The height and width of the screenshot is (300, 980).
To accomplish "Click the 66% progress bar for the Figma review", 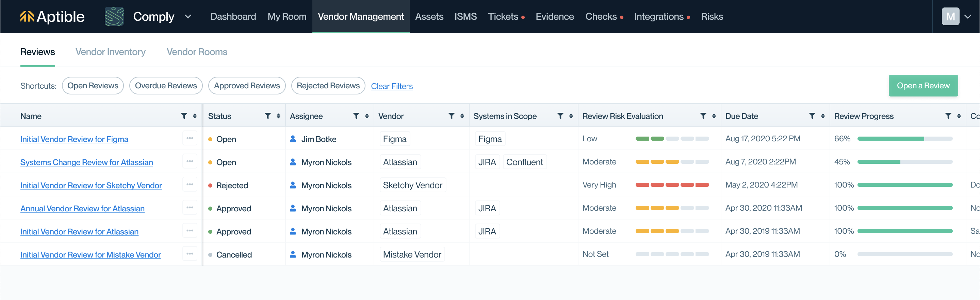I will [905, 139].
